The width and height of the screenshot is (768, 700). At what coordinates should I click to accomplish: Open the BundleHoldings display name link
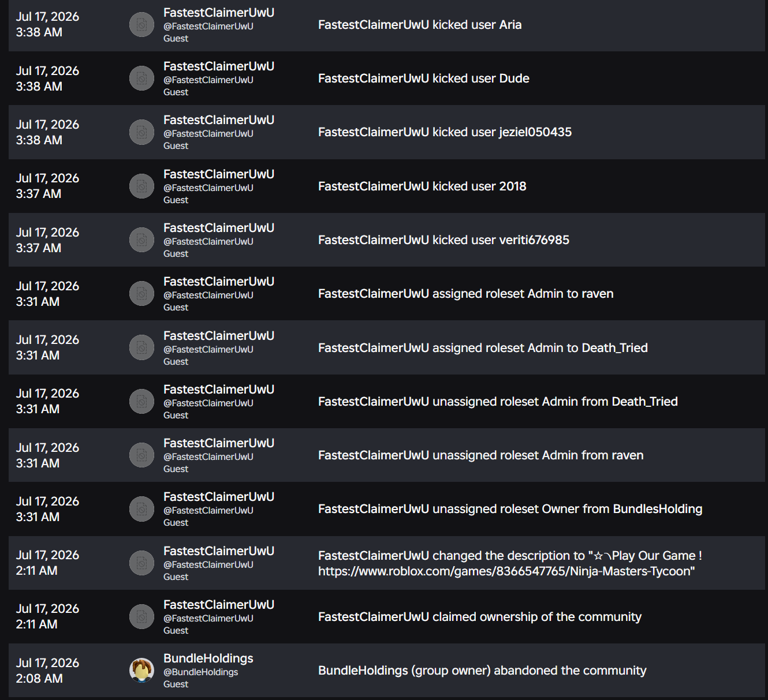click(x=208, y=658)
